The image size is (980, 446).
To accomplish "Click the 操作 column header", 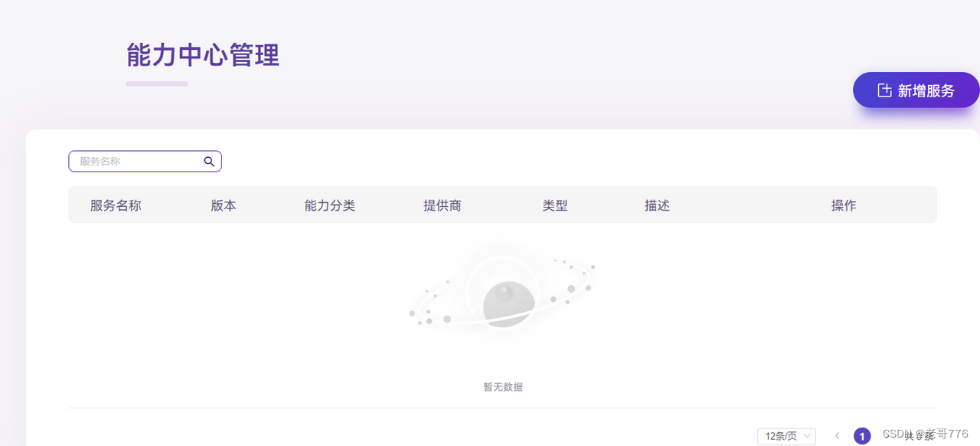I will [x=844, y=205].
